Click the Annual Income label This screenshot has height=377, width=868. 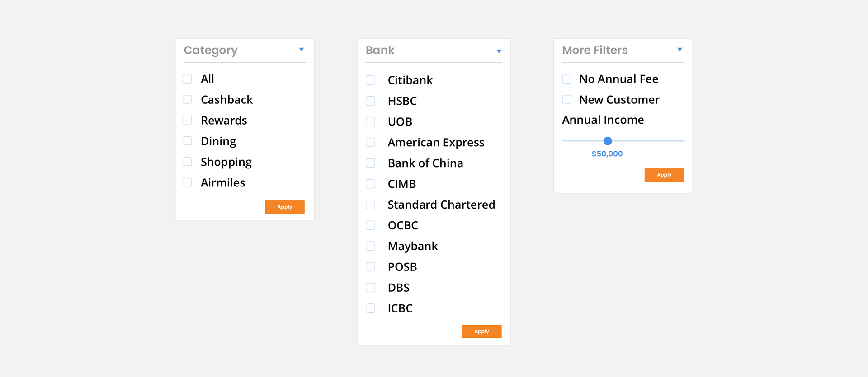click(x=603, y=120)
